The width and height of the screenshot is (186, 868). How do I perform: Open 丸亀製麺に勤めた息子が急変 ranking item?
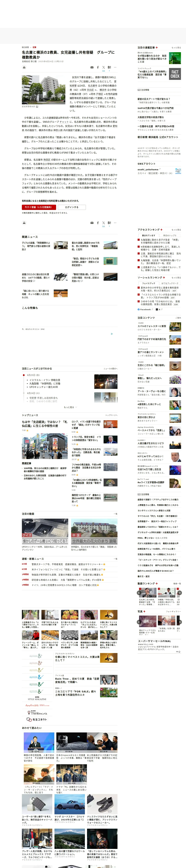coord(160,241)
